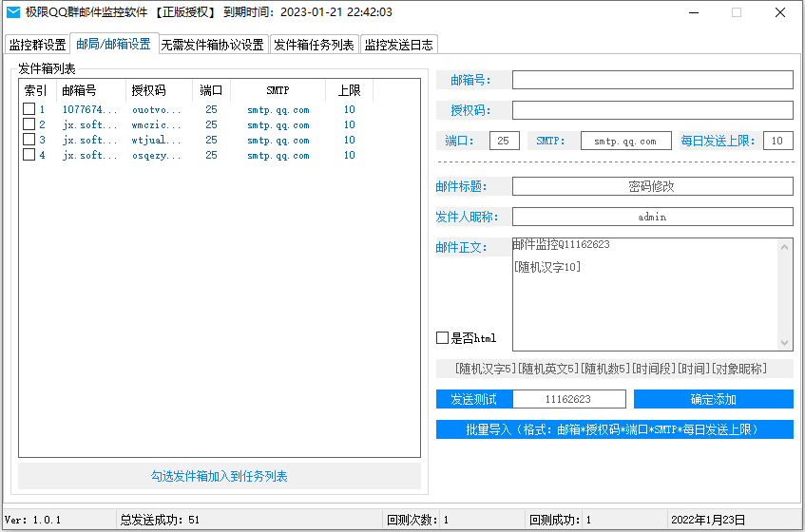Click the 发件人昵称 field showing admin
This screenshot has width=805, height=532.
tap(653, 217)
